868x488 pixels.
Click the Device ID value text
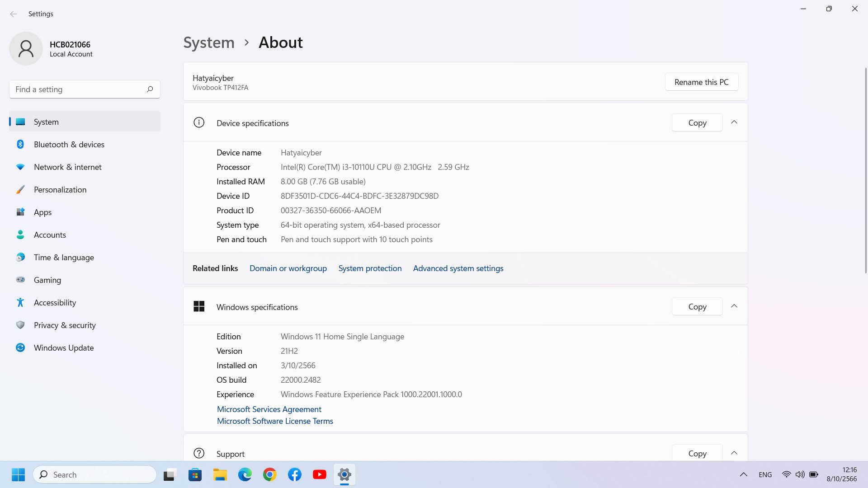359,196
